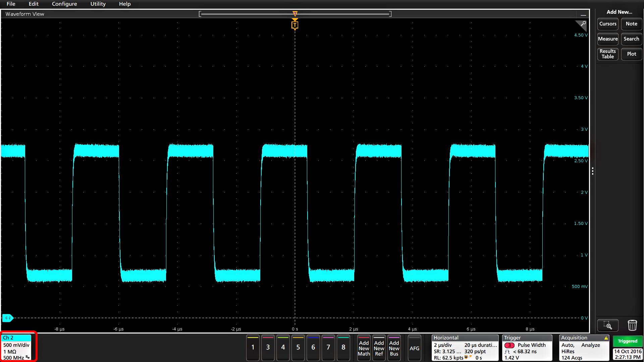Expand the right-edge panel handle dots

tap(593, 172)
